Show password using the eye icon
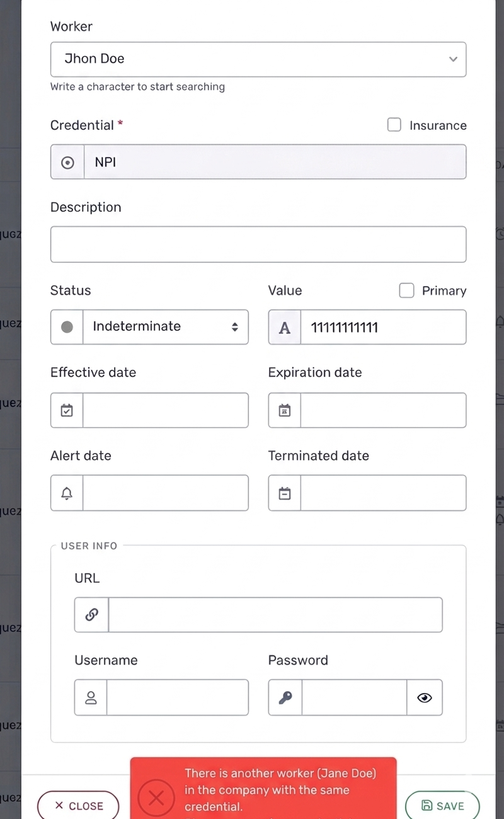 [425, 697]
